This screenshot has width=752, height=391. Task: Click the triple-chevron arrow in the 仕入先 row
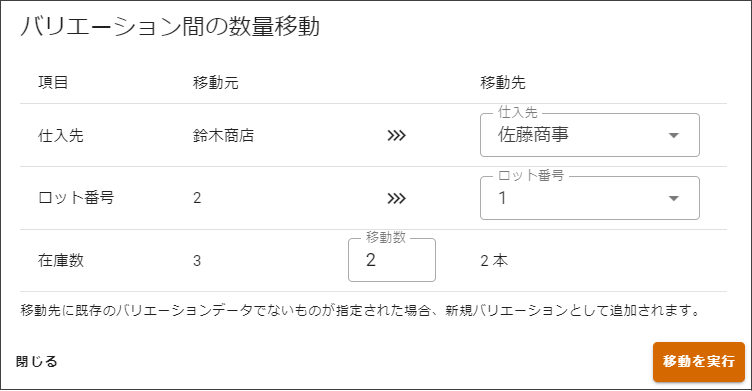coord(396,136)
